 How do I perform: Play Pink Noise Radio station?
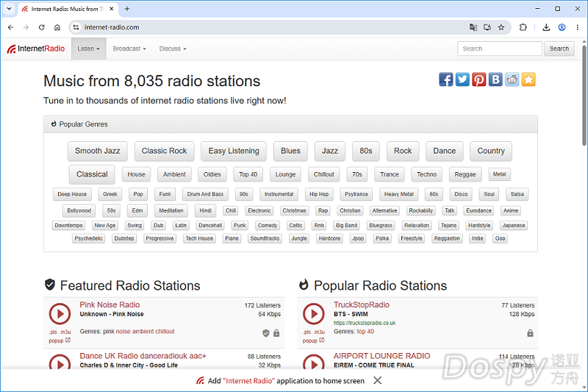coord(60,313)
